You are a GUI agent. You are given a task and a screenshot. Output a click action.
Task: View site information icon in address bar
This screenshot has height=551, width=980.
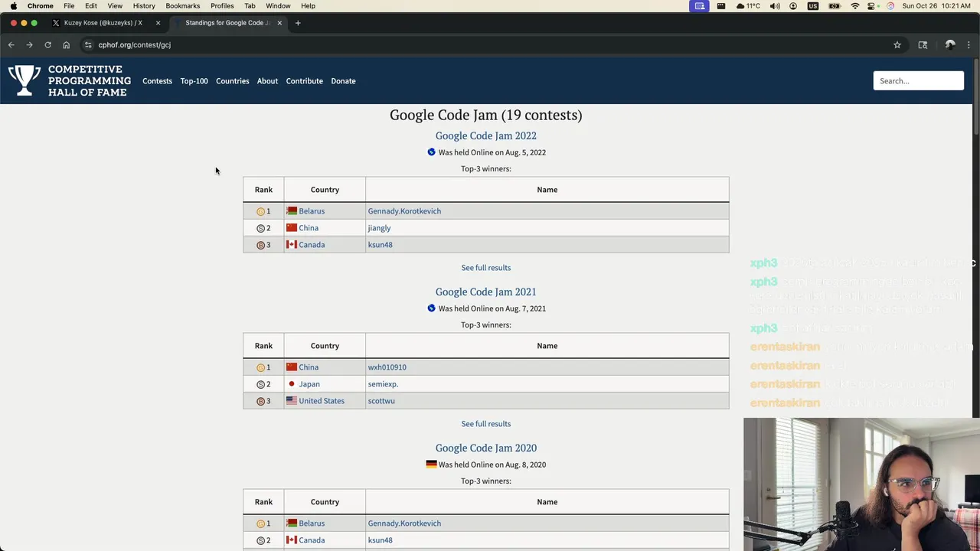pyautogui.click(x=88, y=45)
